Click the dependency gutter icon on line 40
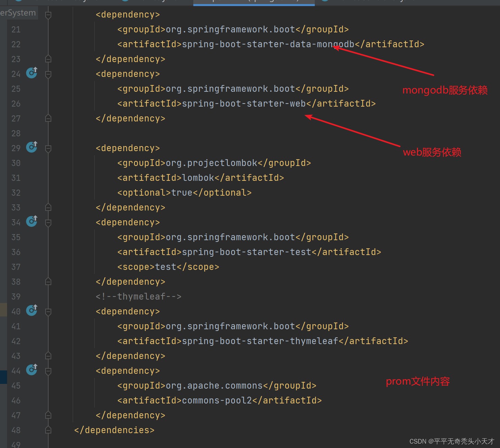Image resolution: width=500 pixels, height=448 pixels. click(x=32, y=310)
